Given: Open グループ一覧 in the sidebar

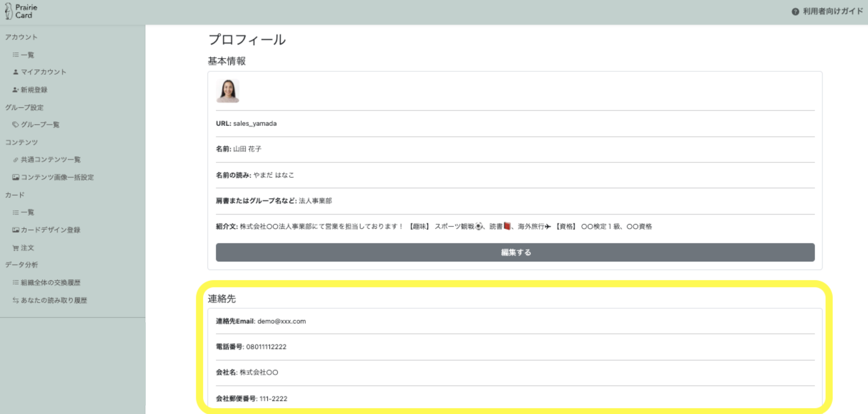Looking at the screenshot, I should (x=40, y=125).
